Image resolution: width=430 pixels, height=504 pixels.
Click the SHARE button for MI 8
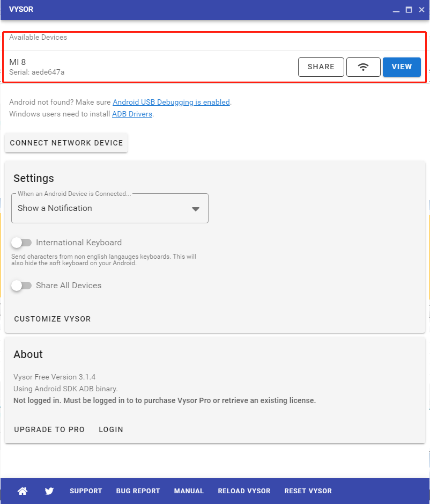[x=321, y=67]
